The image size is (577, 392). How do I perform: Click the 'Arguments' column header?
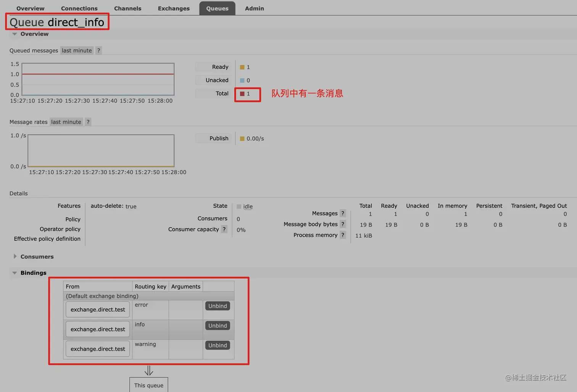point(186,287)
